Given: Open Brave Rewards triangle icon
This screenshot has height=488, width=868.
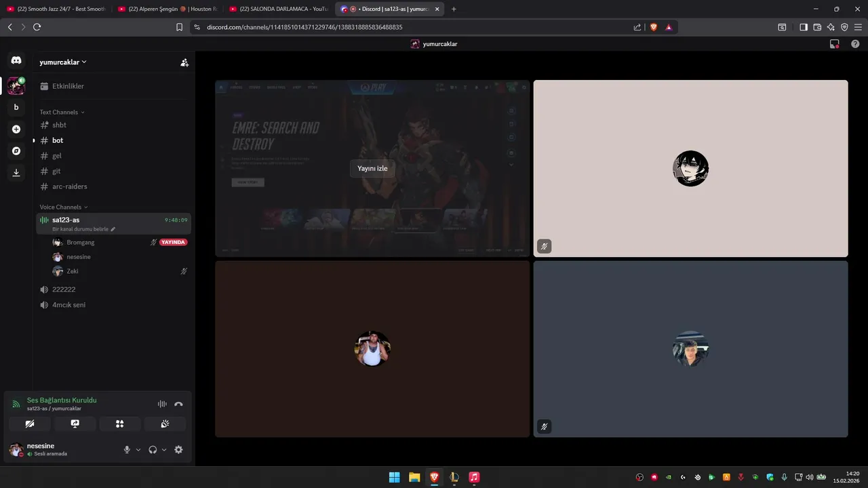Looking at the screenshot, I should pos(669,27).
